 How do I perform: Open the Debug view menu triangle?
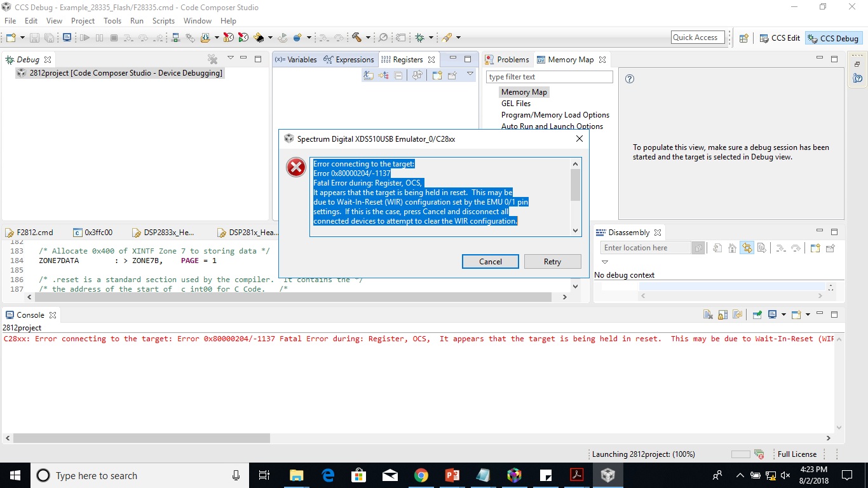[x=229, y=58]
